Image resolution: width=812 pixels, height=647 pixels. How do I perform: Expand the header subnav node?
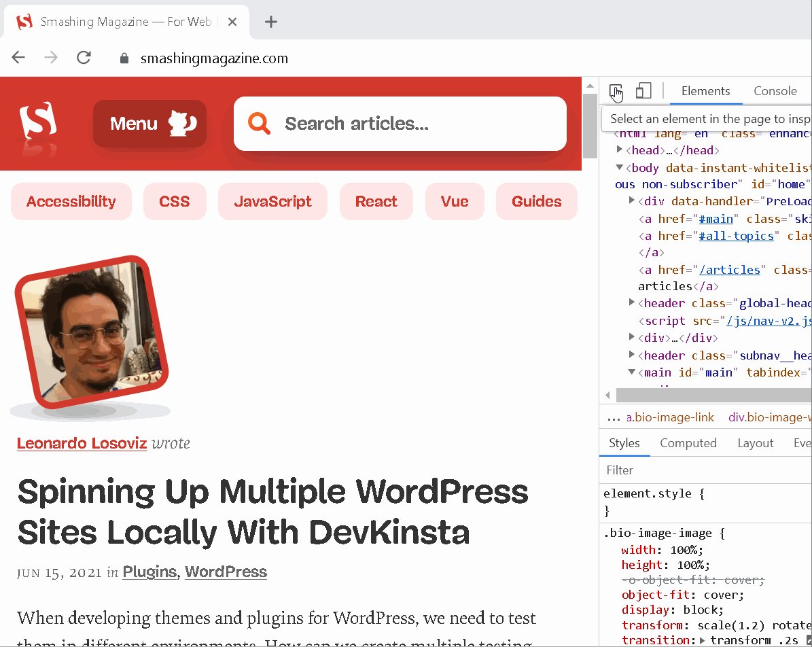tap(632, 355)
